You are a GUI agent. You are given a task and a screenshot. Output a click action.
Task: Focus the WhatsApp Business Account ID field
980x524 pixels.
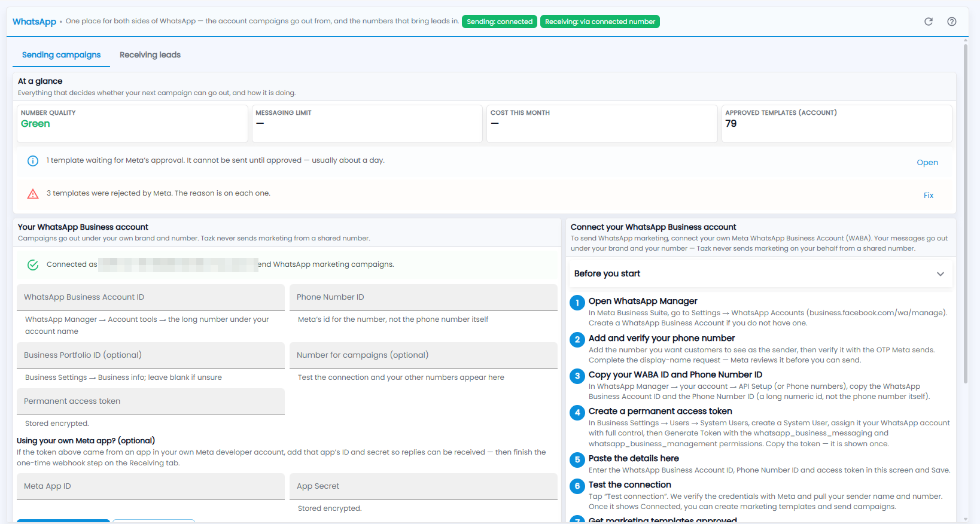coord(151,297)
